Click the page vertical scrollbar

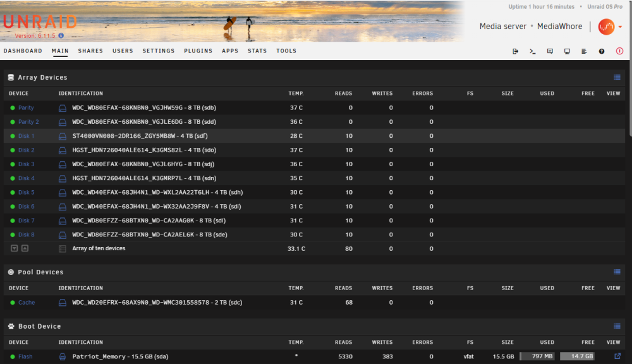click(x=630, y=68)
